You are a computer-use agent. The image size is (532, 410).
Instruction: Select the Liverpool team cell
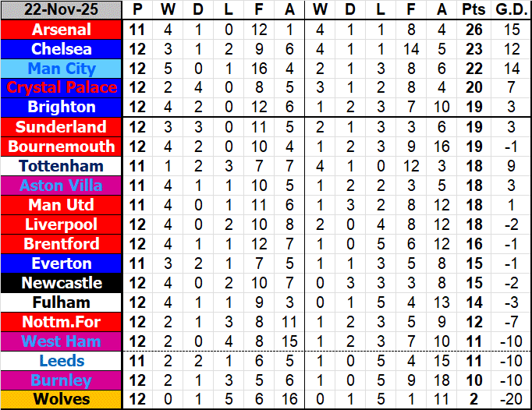(62, 224)
